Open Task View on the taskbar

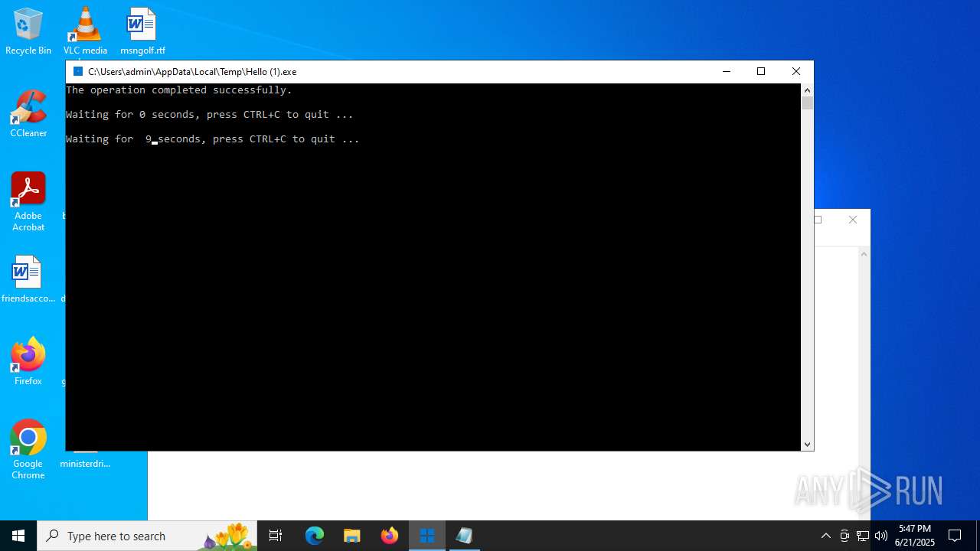pos(276,536)
